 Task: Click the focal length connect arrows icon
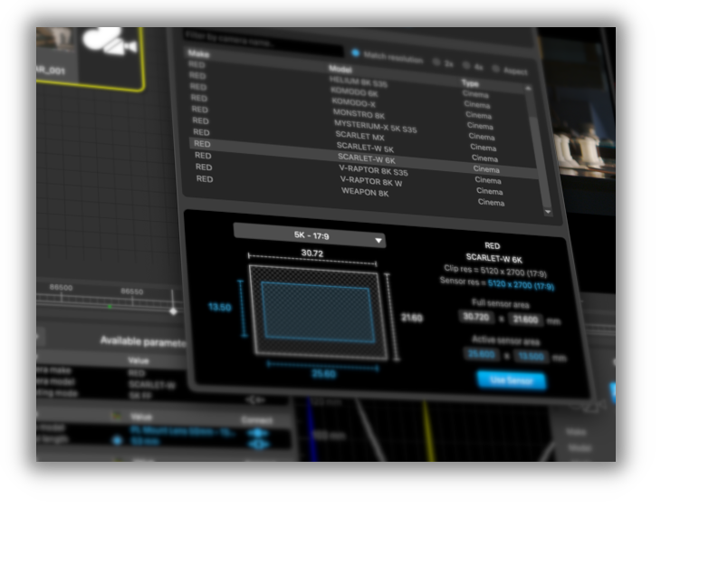point(258,443)
